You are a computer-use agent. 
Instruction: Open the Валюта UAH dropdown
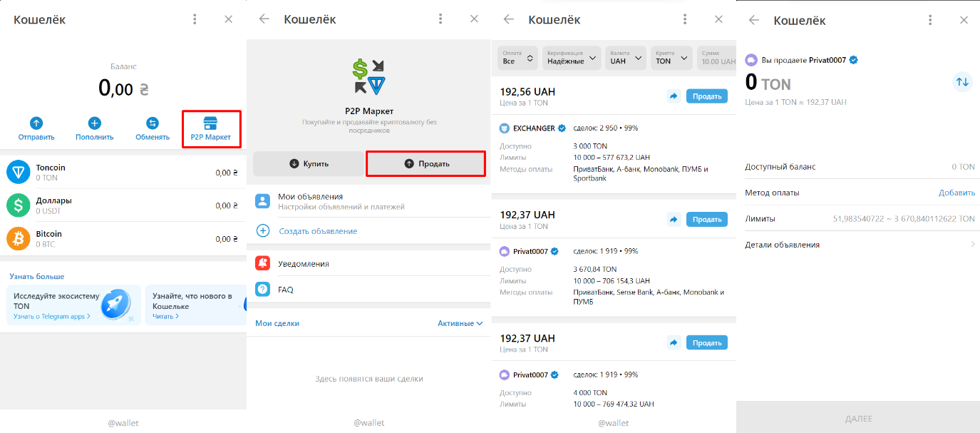point(626,58)
